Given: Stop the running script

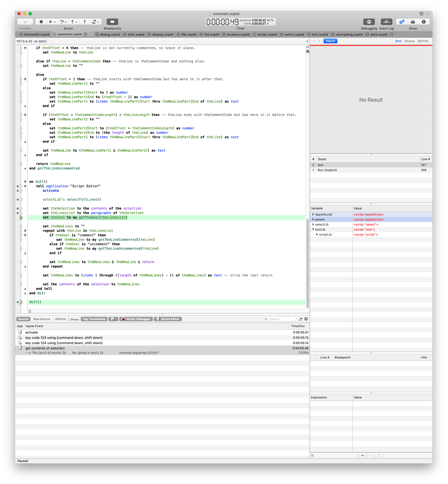Looking at the screenshot, I should point(41,22).
